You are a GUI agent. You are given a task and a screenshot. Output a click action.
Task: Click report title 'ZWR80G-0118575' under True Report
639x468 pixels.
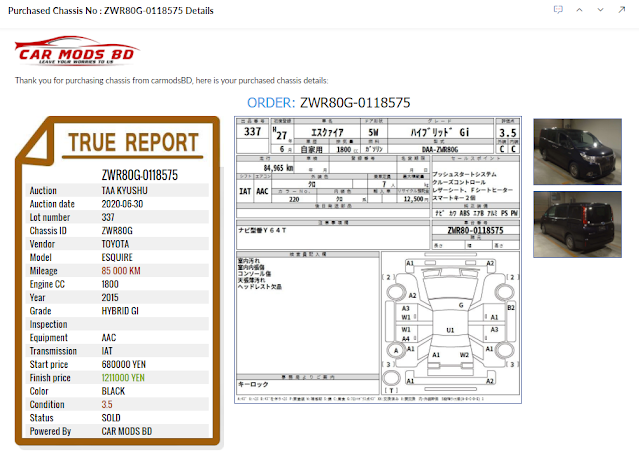click(140, 175)
